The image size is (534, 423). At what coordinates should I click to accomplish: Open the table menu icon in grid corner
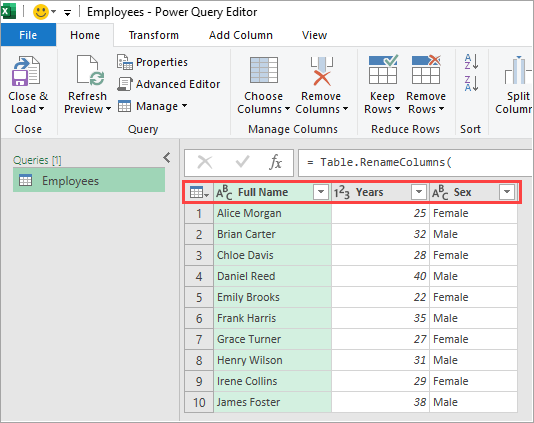199,192
